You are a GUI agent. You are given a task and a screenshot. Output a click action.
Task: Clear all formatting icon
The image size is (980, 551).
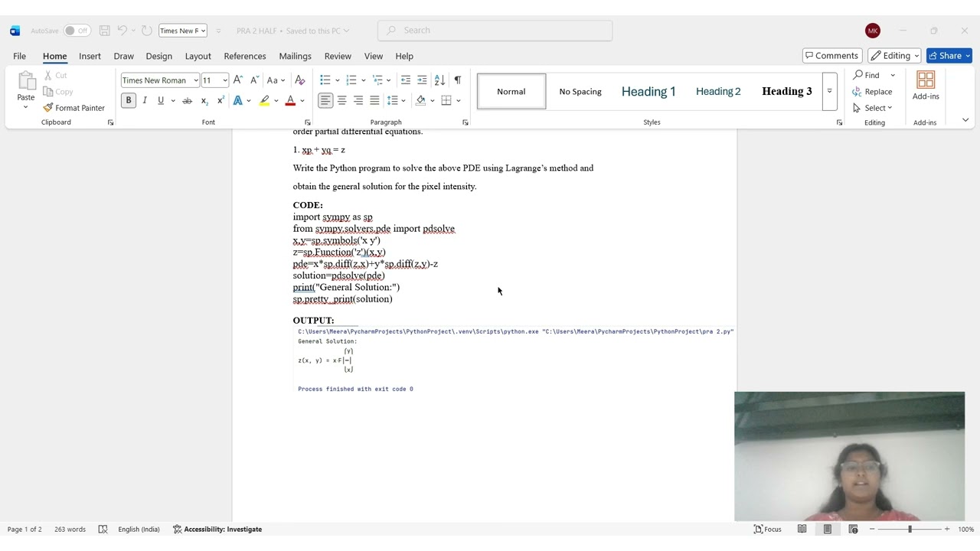pyautogui.click(x=300, y=80)
